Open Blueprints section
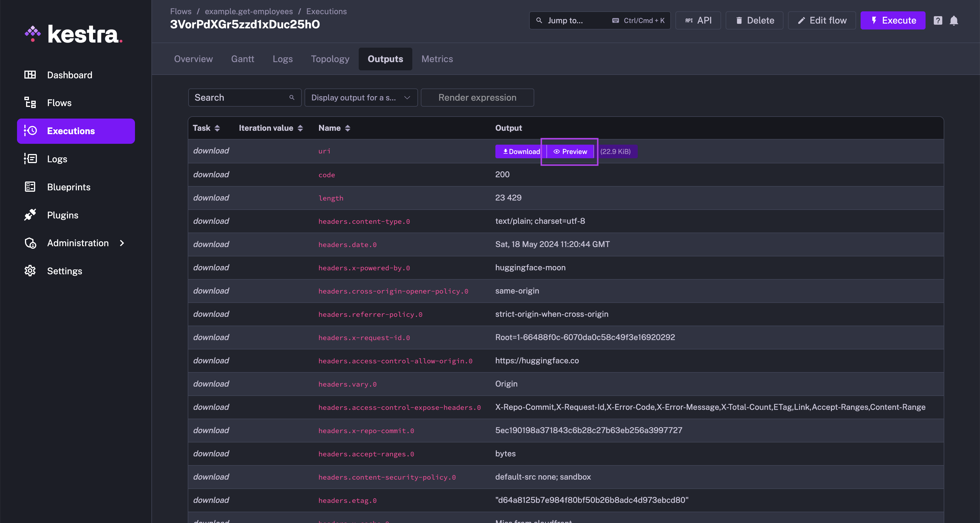This screenshot has height=523, width=980. (x=69, y=186)
